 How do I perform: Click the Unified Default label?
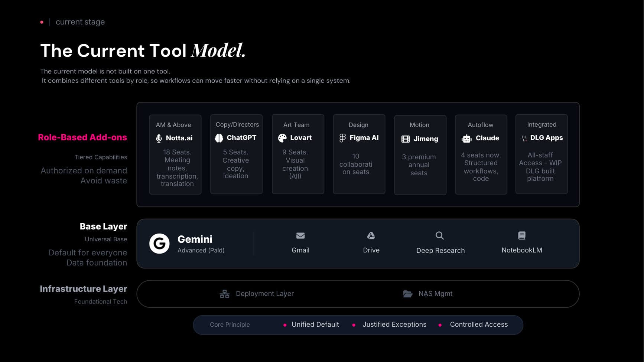point(315,325)
